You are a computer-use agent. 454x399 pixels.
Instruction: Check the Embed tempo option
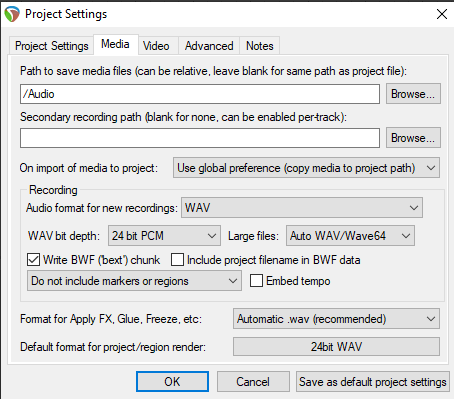[256, 281]
